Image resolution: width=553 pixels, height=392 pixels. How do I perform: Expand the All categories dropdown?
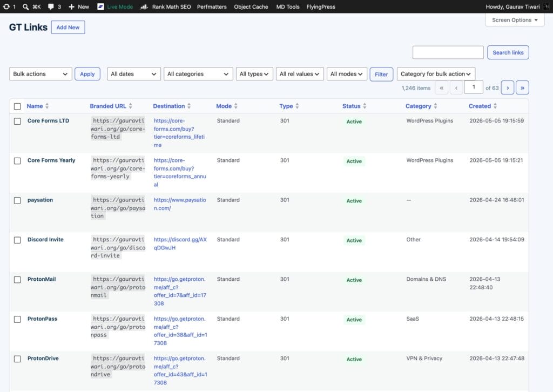point(198,74)
